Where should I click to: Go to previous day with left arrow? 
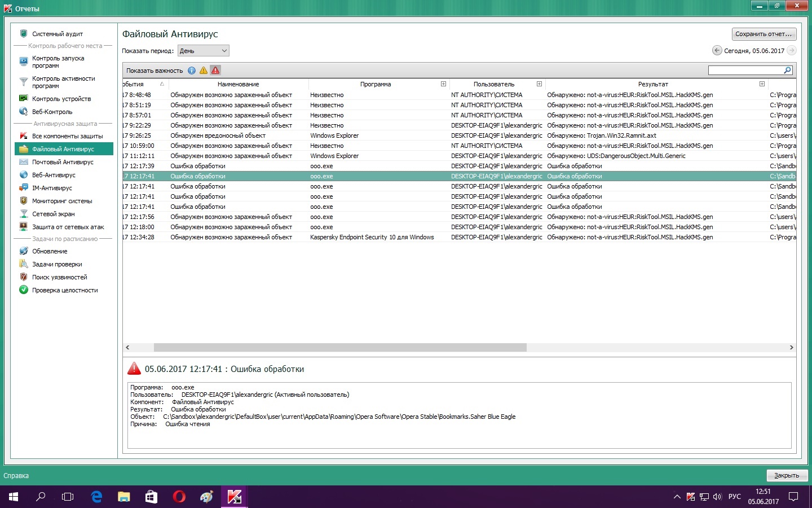coord(717,51)
